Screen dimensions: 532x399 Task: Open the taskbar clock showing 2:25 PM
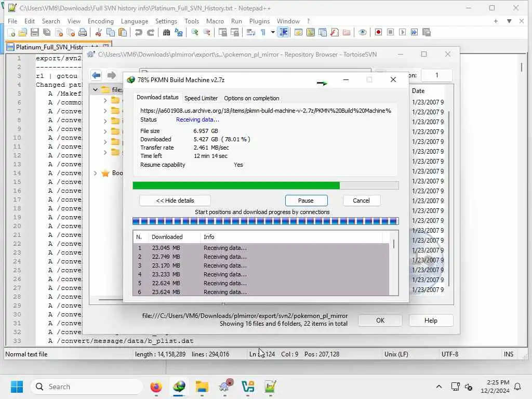click(x=495, y=387)
